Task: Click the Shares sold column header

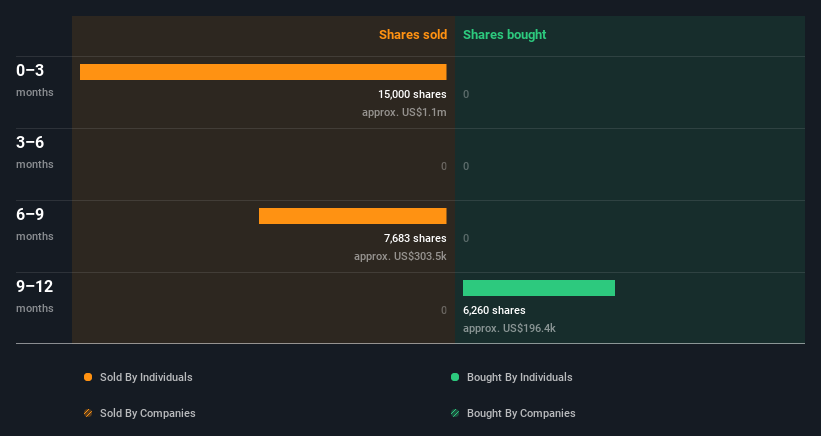Action: pyautogui.click(x=413, y=35)
